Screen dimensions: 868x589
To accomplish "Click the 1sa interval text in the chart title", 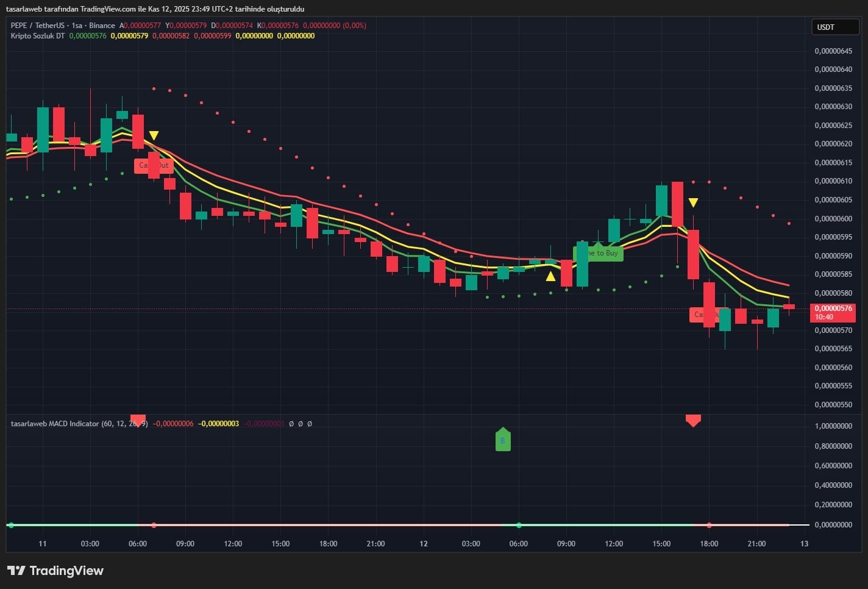I will coord(77,26).
